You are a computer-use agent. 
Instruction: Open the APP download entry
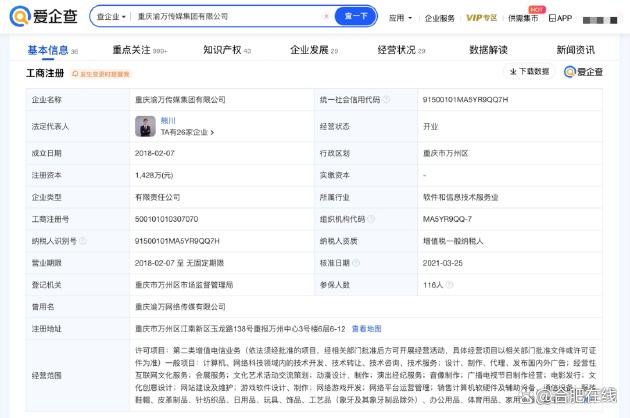click(x=560, y=18)
